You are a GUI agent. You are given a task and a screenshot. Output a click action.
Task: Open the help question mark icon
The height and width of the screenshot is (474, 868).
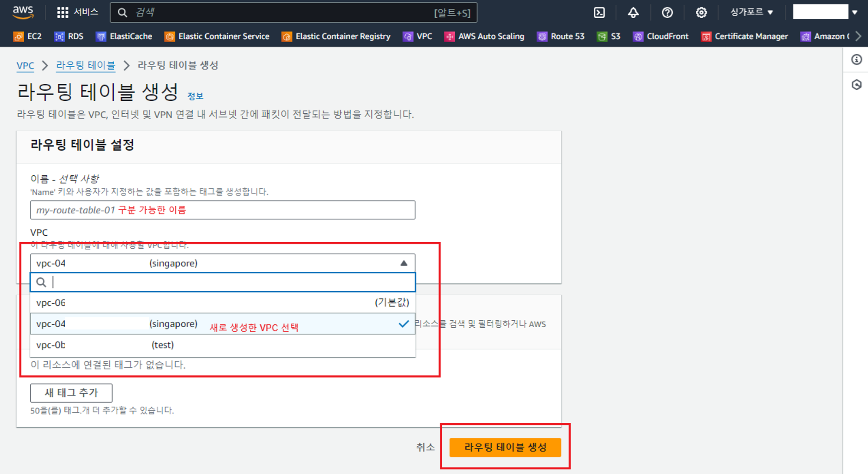pyautogui.click(x=667, y=13)
